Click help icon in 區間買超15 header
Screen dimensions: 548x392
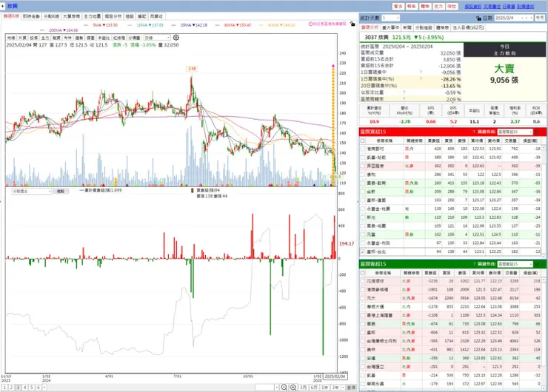tap(474, 132)
